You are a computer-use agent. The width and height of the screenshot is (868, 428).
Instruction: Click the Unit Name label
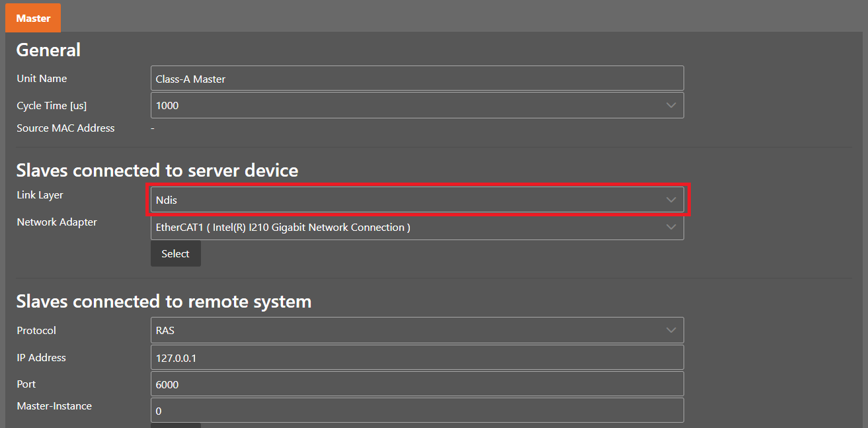click(42, 79)
